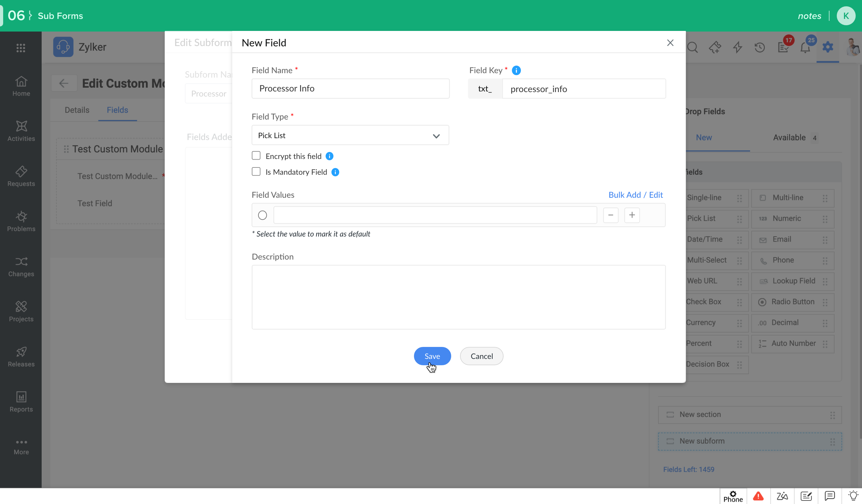This screenshot has width=862, height=504.
Task: Click inside the Description text area
Action: pos(458,297)
